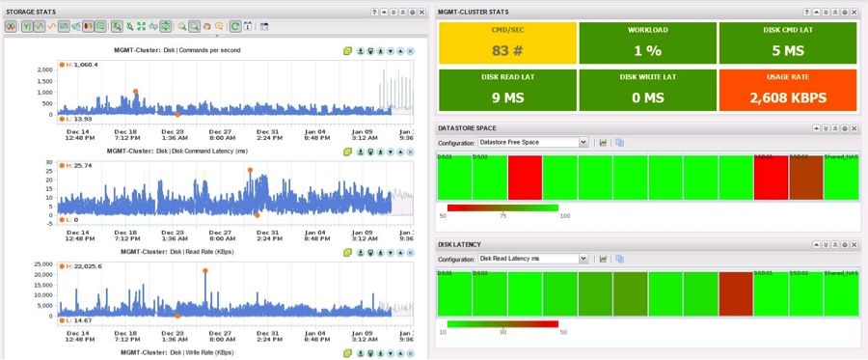Image resolution: width=868 pixels, height=360 pixels.
Task: Click green copy icon on Commands per second chart
Action: (x=347, y=51)
